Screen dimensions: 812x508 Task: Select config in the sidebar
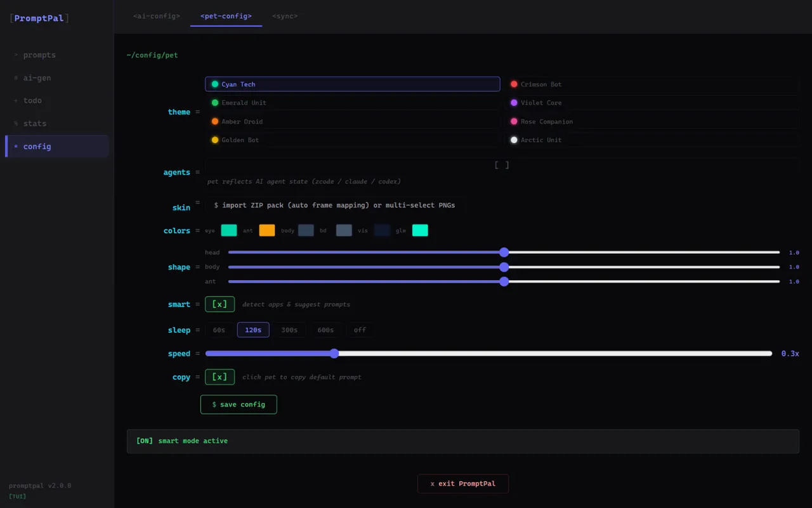[x=57, y=146]
